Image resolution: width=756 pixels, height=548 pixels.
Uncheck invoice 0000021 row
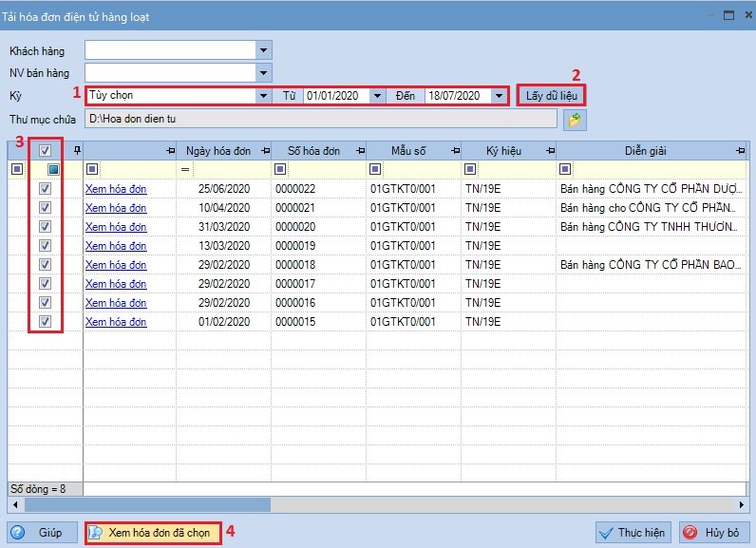point(45,208)
